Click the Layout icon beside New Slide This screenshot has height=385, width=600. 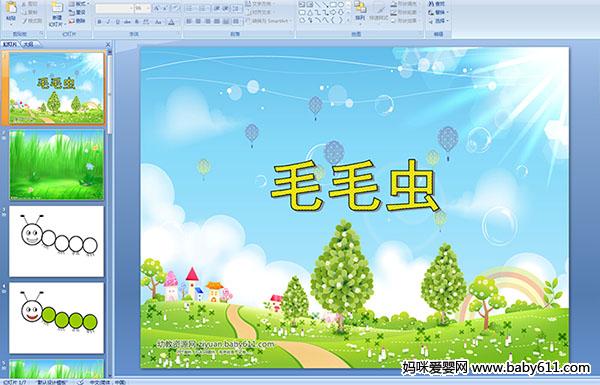point(78,4)
